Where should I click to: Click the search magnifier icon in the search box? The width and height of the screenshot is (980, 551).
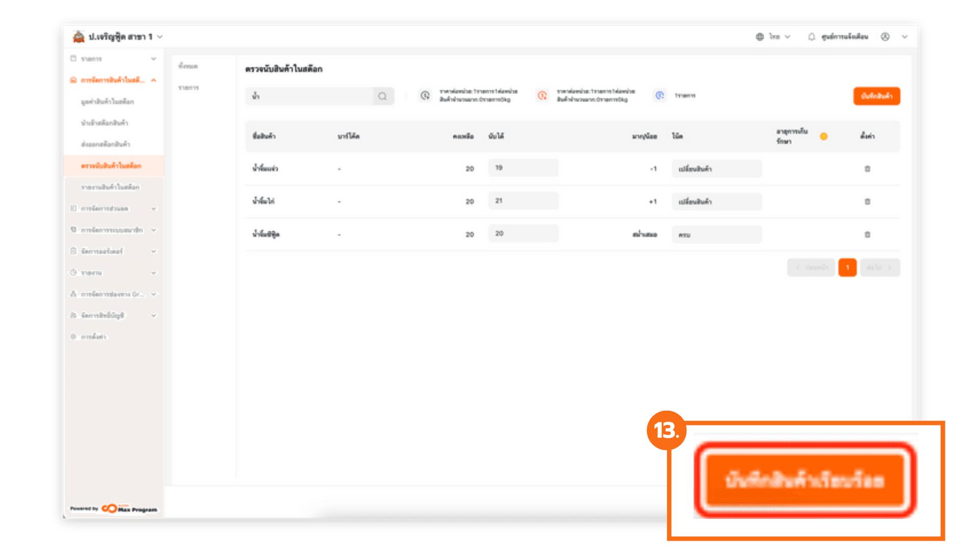pyautogui.click(x=382, y=96)
